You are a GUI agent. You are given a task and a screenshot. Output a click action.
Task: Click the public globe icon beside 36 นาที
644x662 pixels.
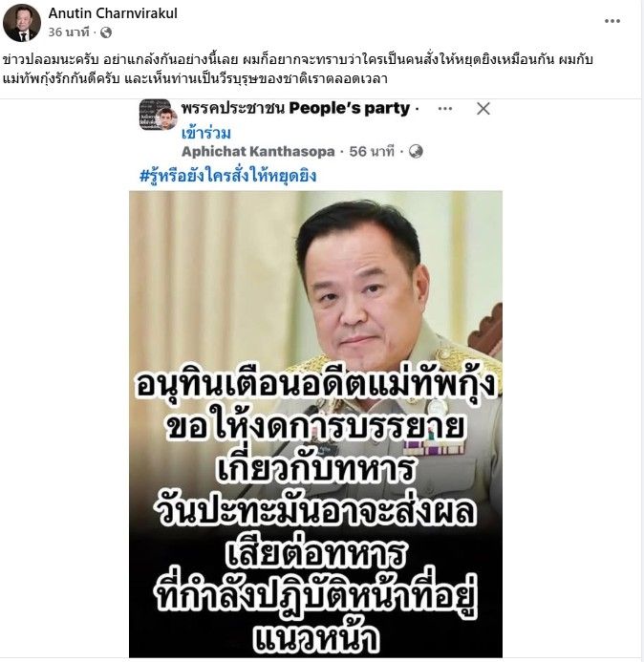105,32
